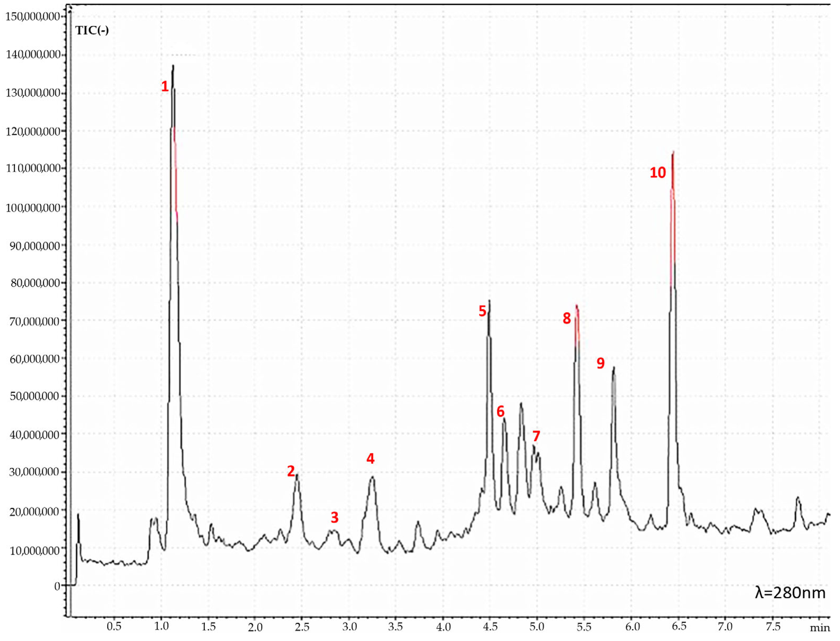The width and height of the screenshot is (840, 641).
Task: Select red peak label 5
Action: point(482,311)
